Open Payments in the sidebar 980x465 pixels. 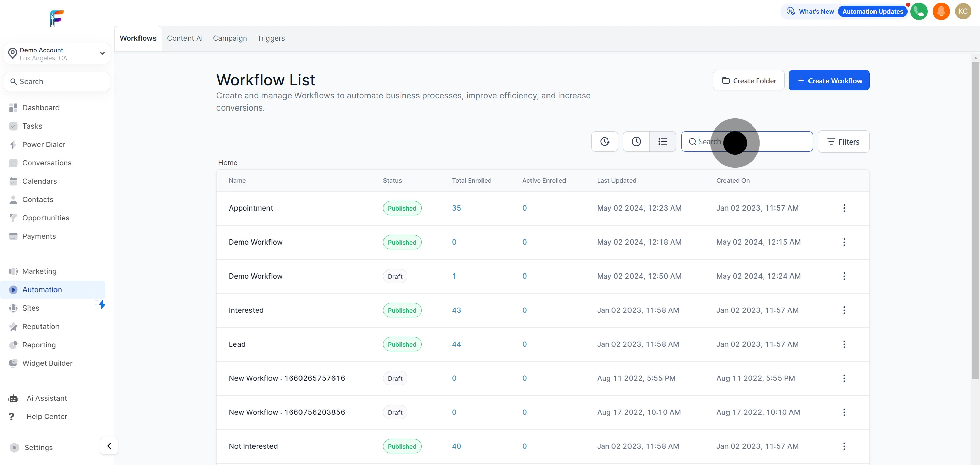(39, 236)
